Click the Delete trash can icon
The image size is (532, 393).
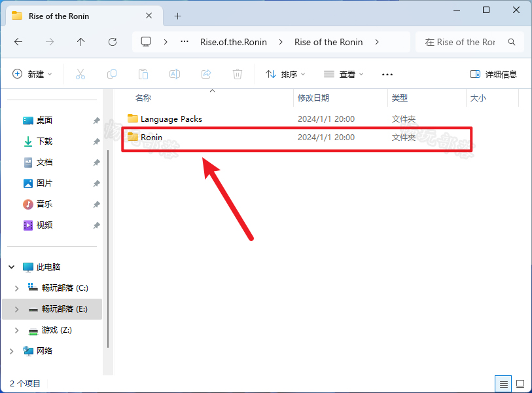238,74
